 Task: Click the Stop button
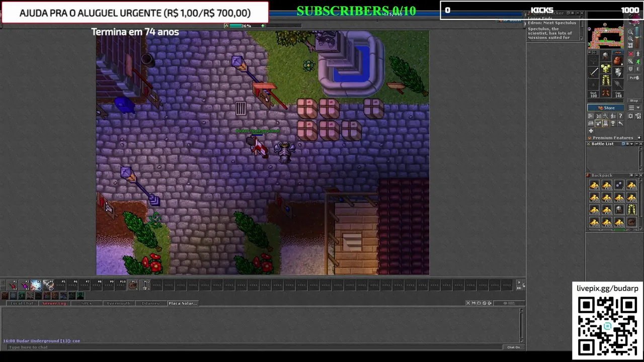[x=634, y=101]
